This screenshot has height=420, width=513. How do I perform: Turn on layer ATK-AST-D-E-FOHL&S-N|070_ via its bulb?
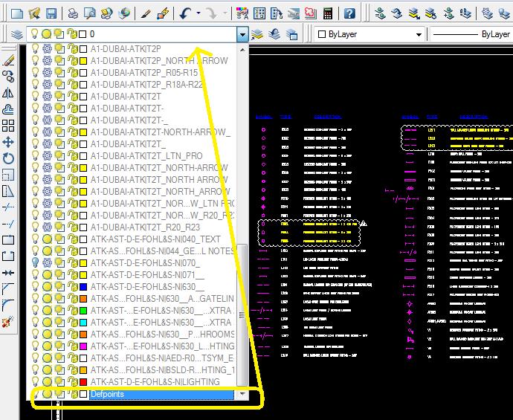[35, 262]
